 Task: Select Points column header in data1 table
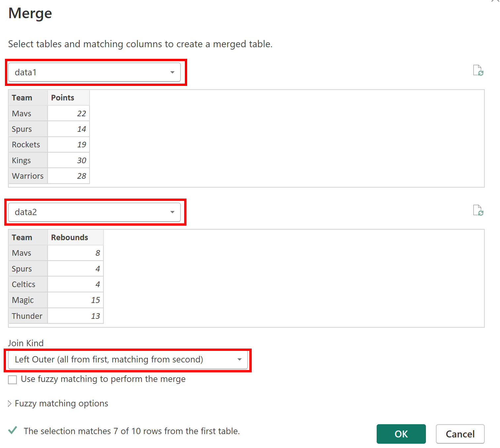pos(69,98)
